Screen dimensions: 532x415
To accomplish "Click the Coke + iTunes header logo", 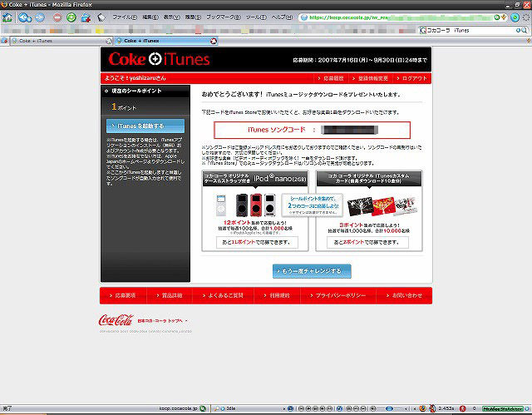I will tap(159, 59).
